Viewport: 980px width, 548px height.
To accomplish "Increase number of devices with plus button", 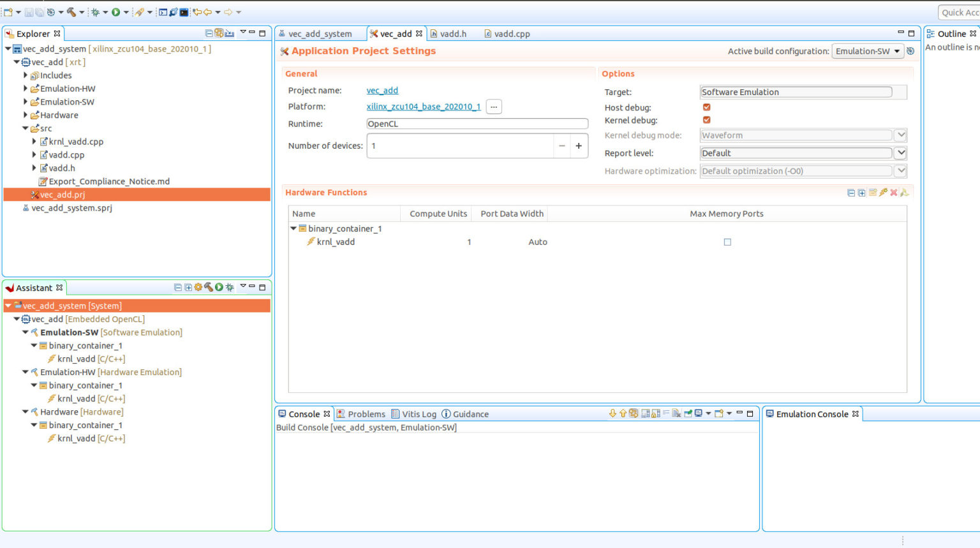I will (579, 145).
